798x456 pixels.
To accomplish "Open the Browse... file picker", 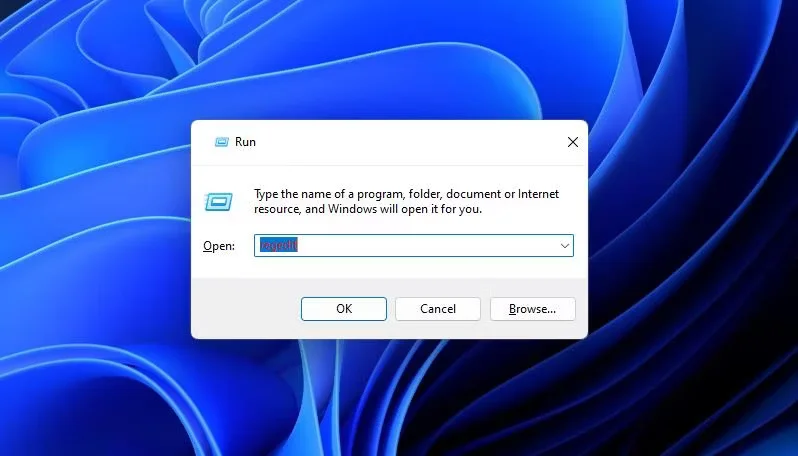I will click(x=532, y=309).
